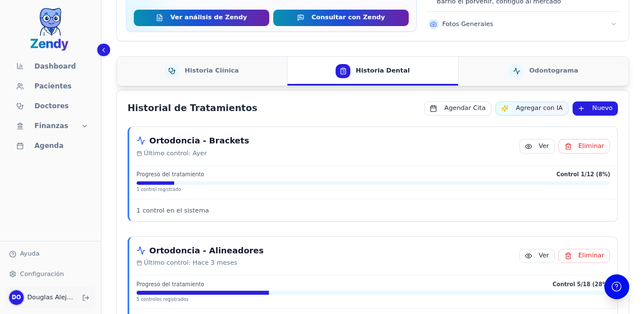Click the pulse icon next to Ortodoncia - Brackets
The image size is (644, 314).
(x=141, y=141)
